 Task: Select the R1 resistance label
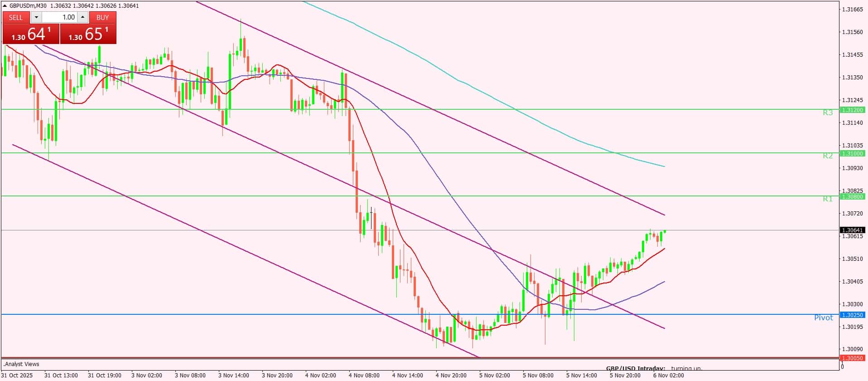828,199
